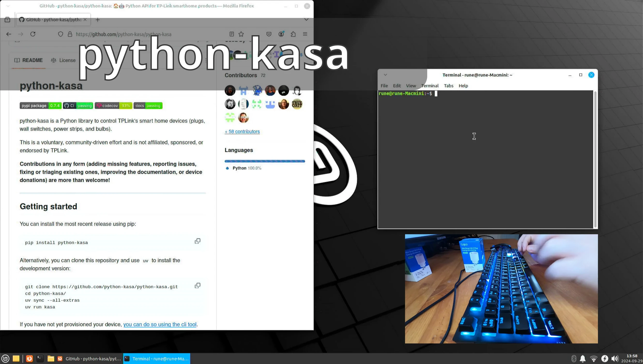
Task: Open Bluetooth tray icon
Action: 574,359
